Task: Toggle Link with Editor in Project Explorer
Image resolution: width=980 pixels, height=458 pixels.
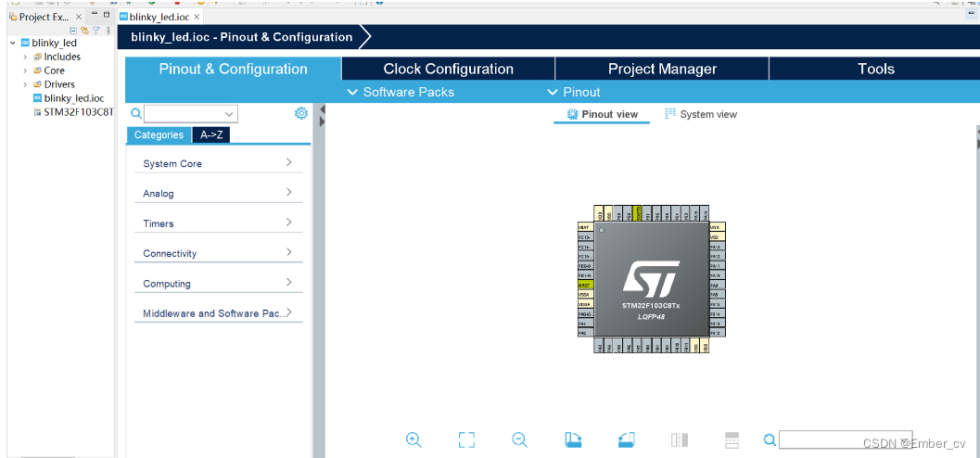Action: (x=84, y=30)
